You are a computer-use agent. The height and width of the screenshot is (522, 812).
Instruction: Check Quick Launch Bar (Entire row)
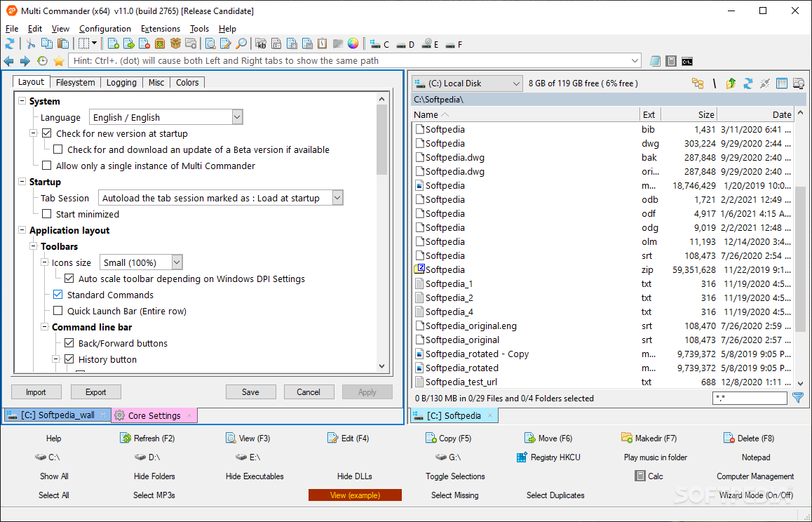pos(58,311)
